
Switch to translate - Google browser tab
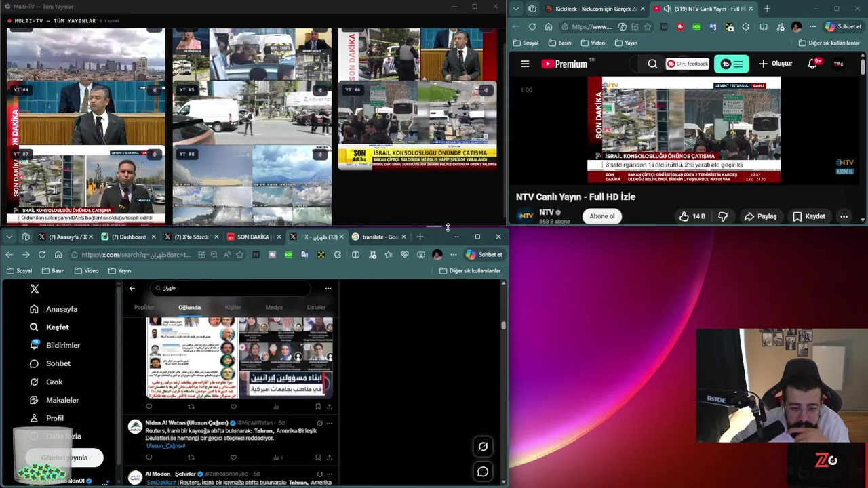[379, 237]
